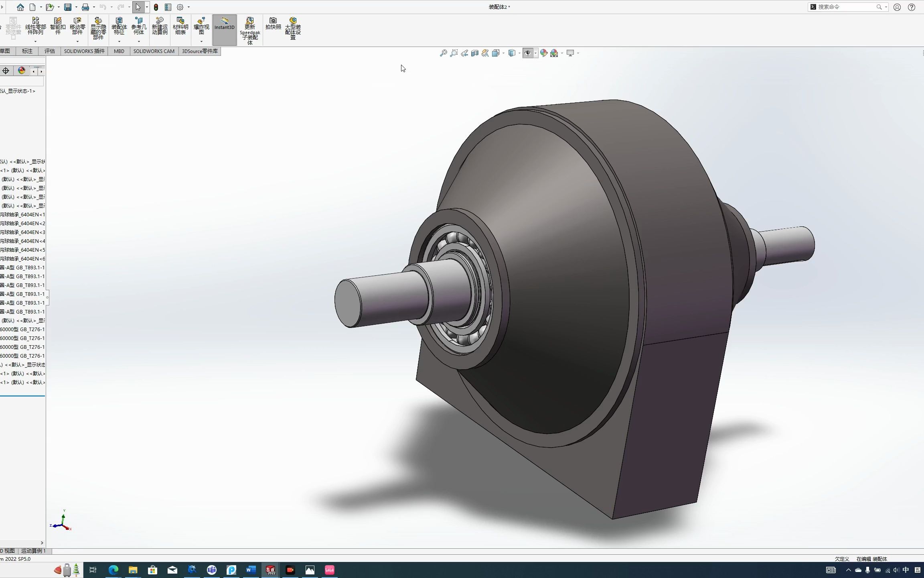This screenshot has width=924, height=578.
Task: Open the Edit Appearance color tool
Action: [x=544, y=53]
